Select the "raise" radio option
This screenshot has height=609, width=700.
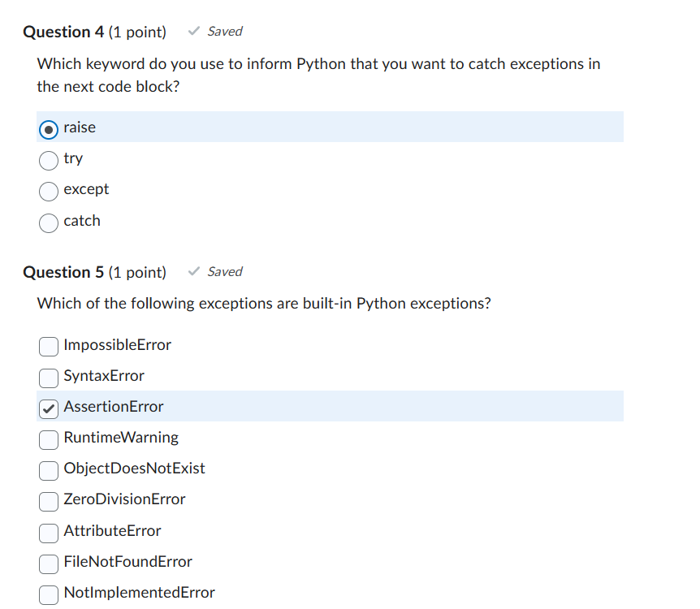click(48, 130)
